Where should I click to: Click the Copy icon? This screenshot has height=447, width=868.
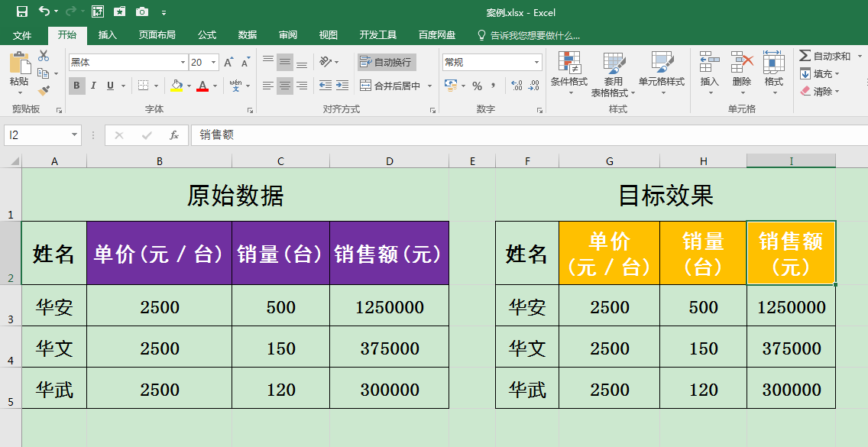(x=44, y=73)
